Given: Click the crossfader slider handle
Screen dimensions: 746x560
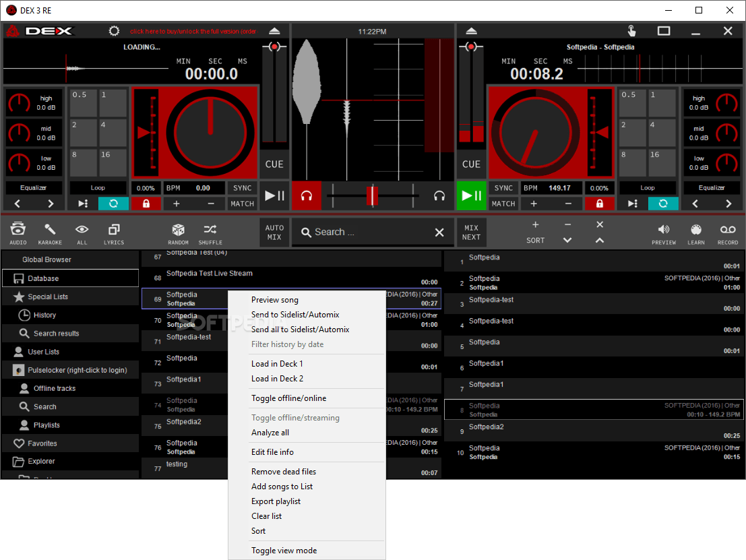Looking at the screenshot, I should [372, 196].
